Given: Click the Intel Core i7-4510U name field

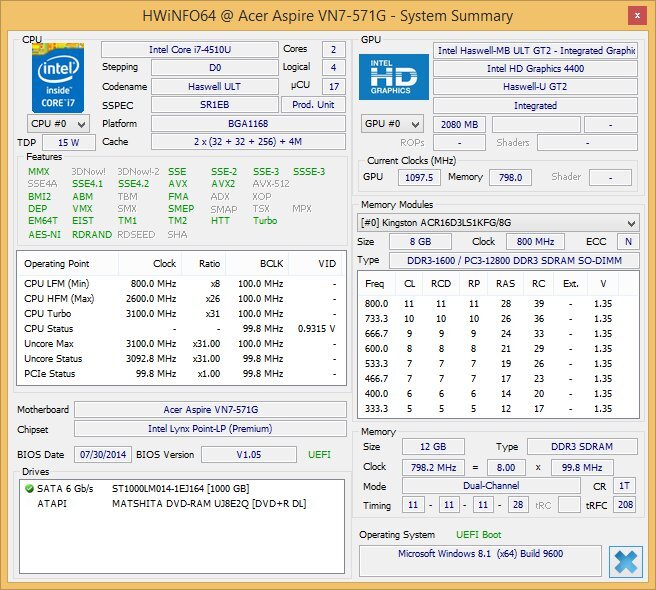Looking at the screenshot, I should click(x=190, y=49).
